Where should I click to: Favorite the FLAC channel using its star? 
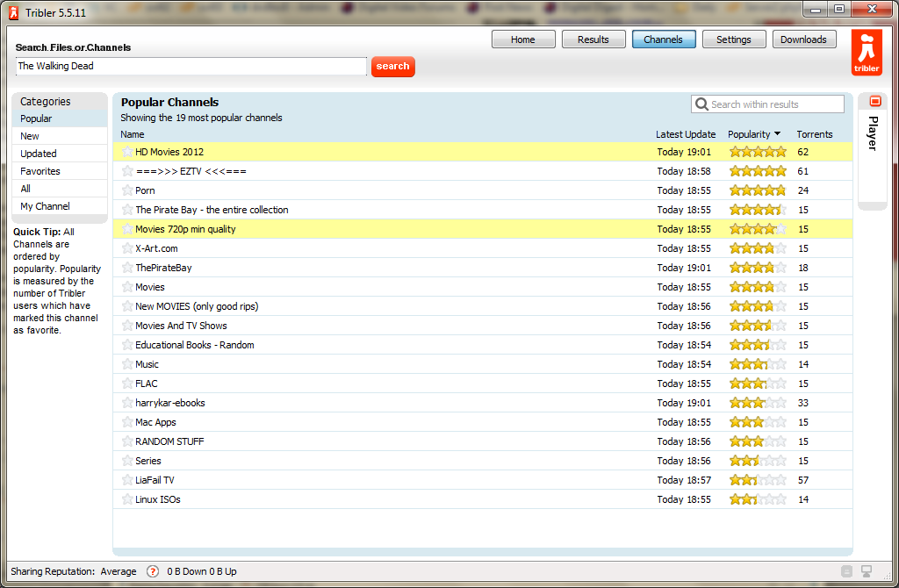point(127,384)
